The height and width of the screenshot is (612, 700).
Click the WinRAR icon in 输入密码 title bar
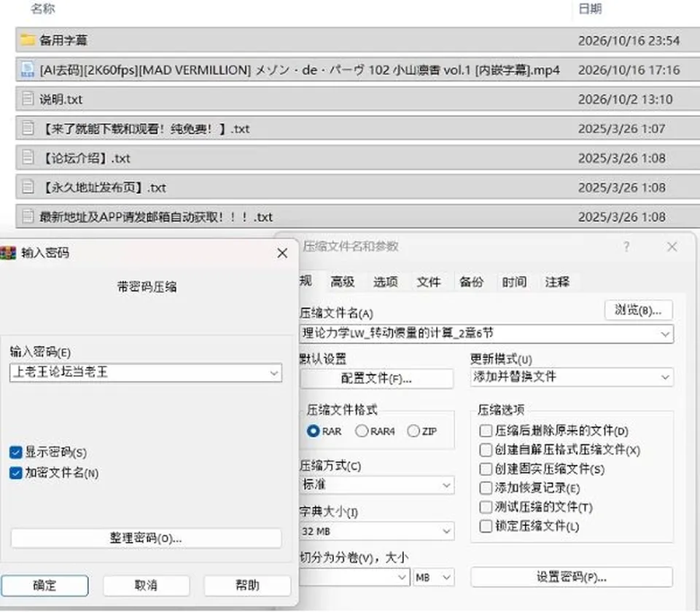(x=7, y=253)
